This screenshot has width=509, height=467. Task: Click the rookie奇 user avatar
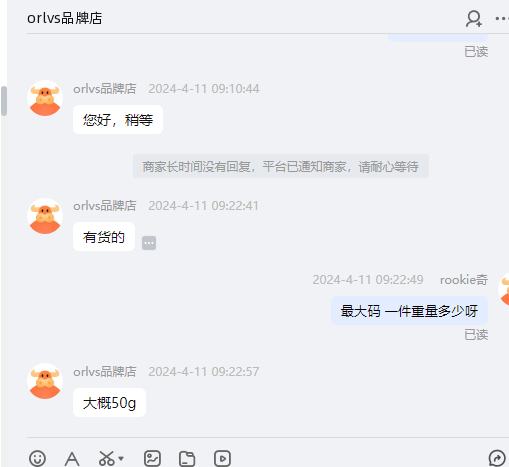[x=504, y=289]
